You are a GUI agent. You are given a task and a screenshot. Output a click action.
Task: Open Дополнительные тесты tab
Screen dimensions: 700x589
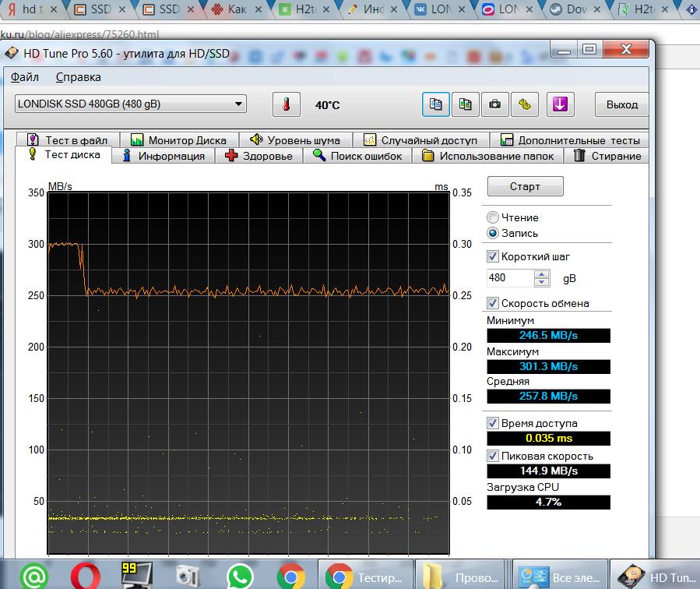pyautogui.click(x=570, y=139)
